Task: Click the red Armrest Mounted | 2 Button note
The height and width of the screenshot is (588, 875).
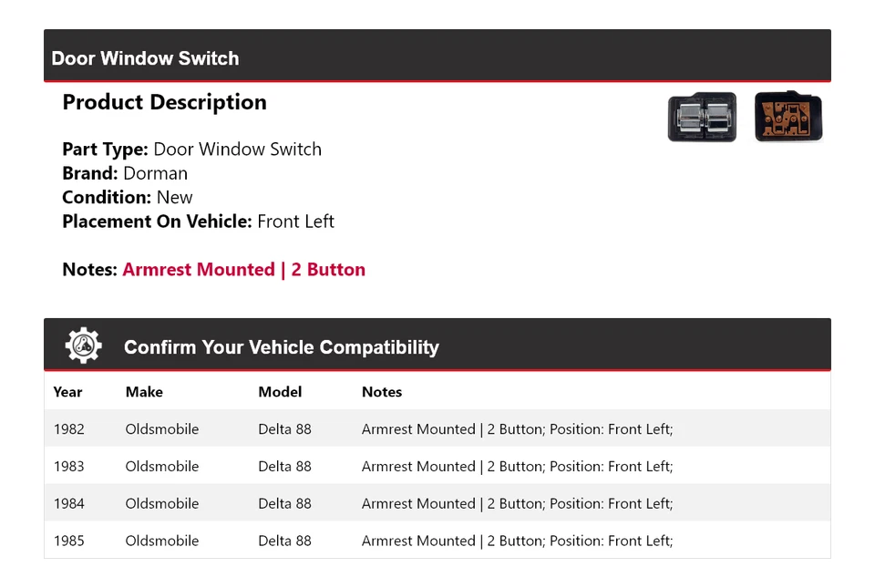Action: click(243, 270)
